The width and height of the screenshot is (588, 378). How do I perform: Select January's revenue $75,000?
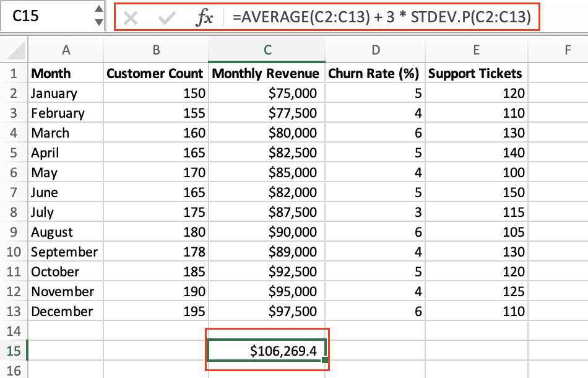pyautogui.click(x=267, y=93)
